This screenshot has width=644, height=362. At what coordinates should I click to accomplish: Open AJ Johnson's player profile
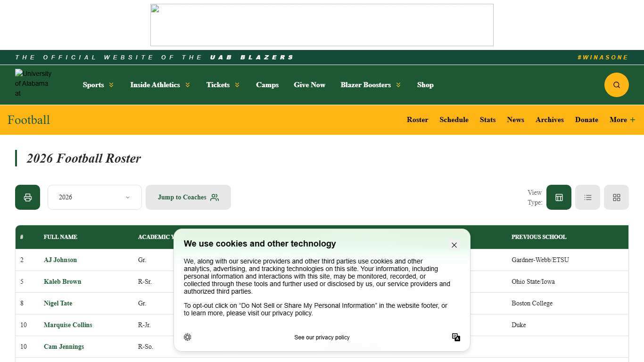point(60,260)
